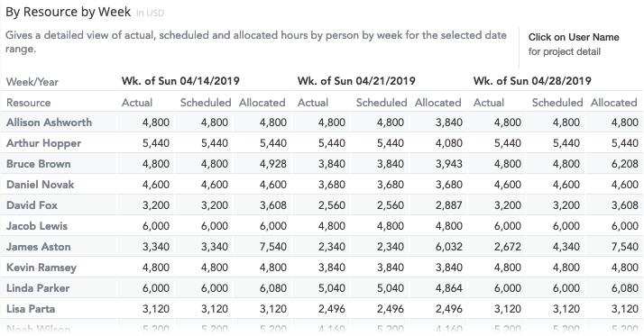Select Kevin Ramsey resource link
Viewport: 644px width, 336px height.
(41, 268)
